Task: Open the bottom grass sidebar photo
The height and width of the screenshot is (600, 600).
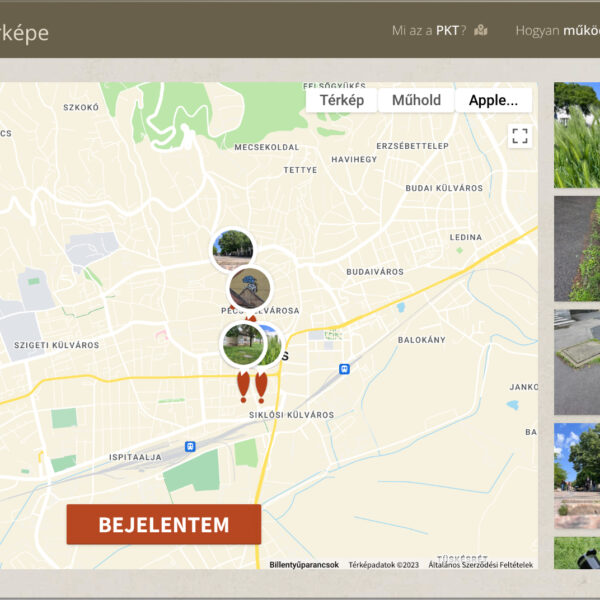Action: (577, 553)
